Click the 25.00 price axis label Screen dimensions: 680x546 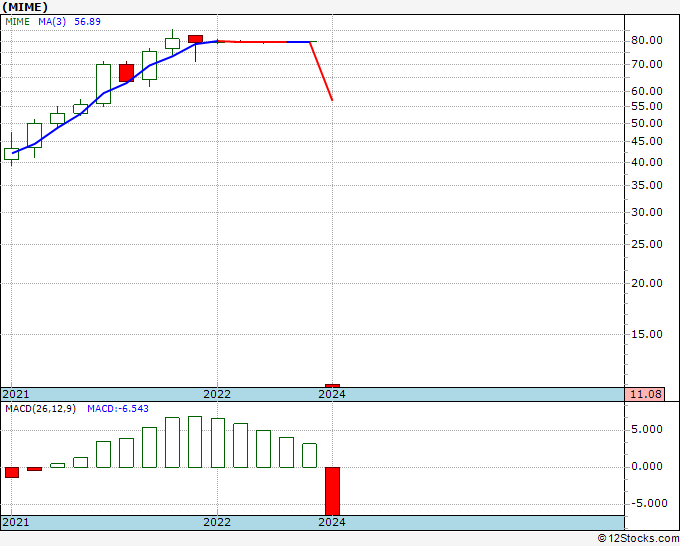click(647, 244)
